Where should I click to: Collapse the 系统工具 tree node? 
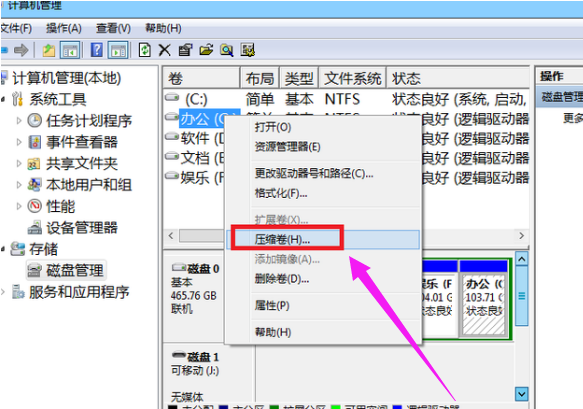[3, 99]
